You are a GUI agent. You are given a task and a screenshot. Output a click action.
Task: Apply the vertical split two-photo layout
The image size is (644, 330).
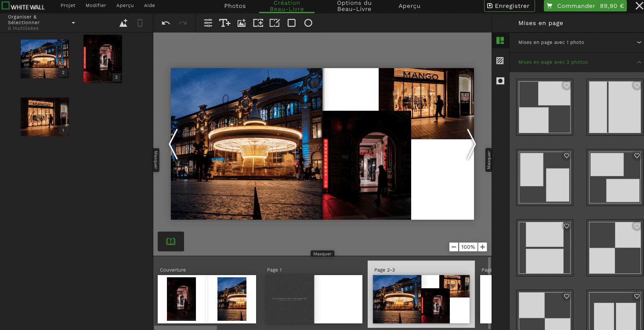coord(615,107)
